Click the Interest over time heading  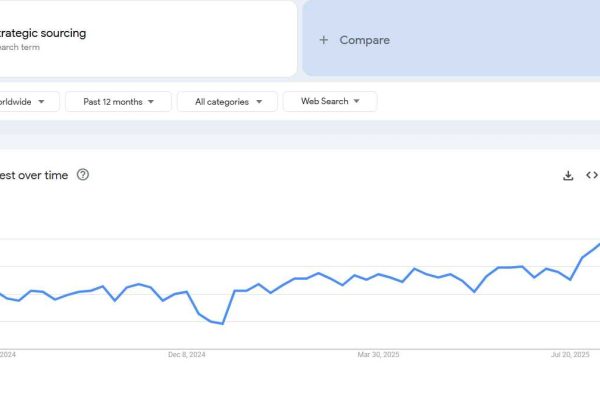pos(35,175)
